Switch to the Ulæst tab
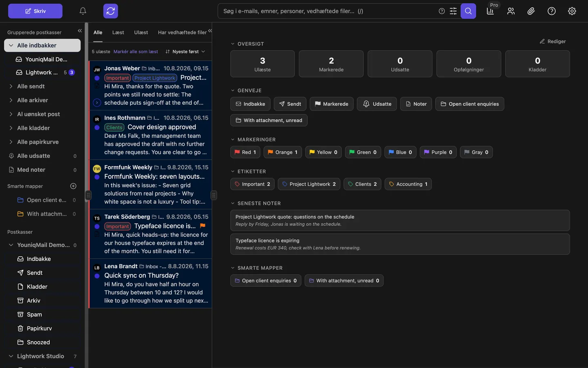The height and width of the screenshot is (368, 588). [141, 32]
